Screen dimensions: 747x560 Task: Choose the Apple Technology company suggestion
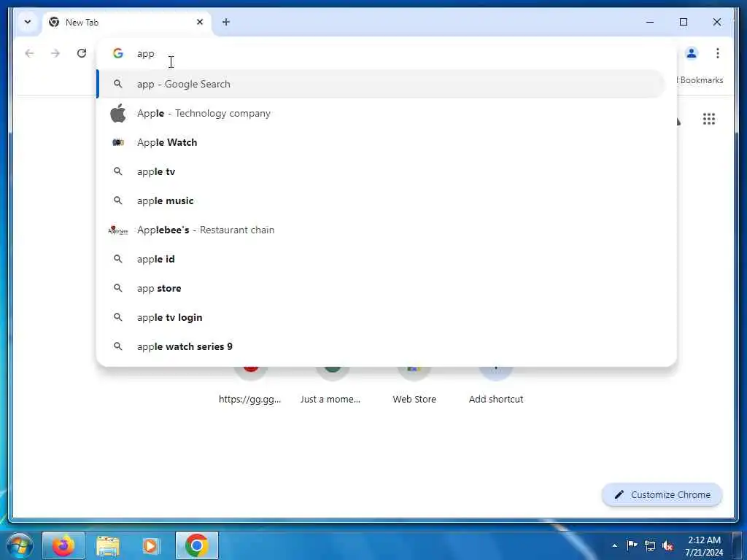[380, 113]
